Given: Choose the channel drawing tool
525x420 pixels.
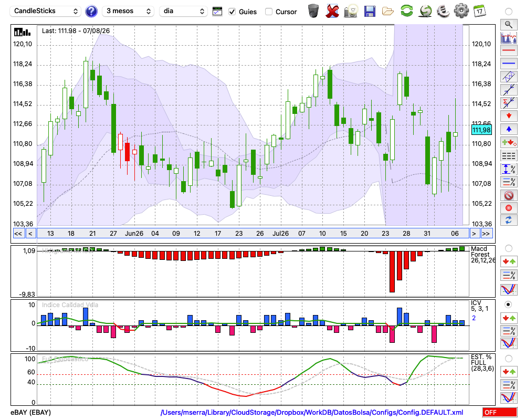Looking at the screenshot, I should (509, 77).
